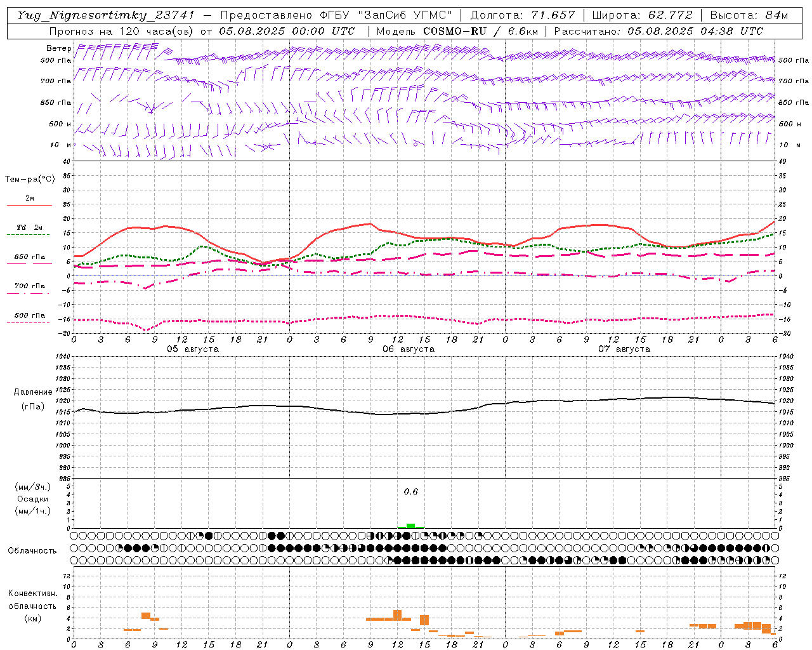Click the (км) convective cloud unit

[x=32, y=619]
